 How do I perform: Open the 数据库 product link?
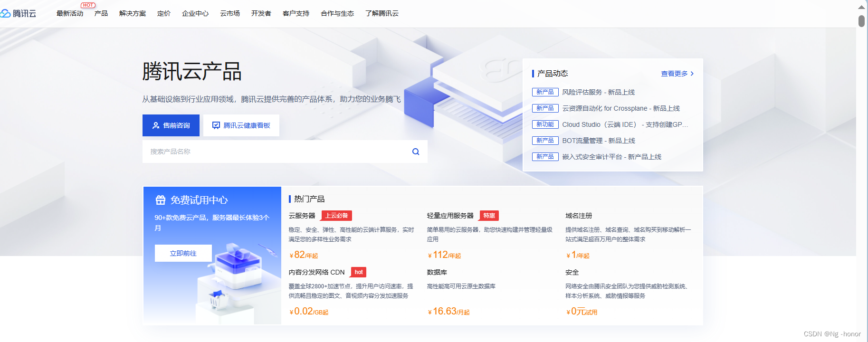tap(437, 272)
